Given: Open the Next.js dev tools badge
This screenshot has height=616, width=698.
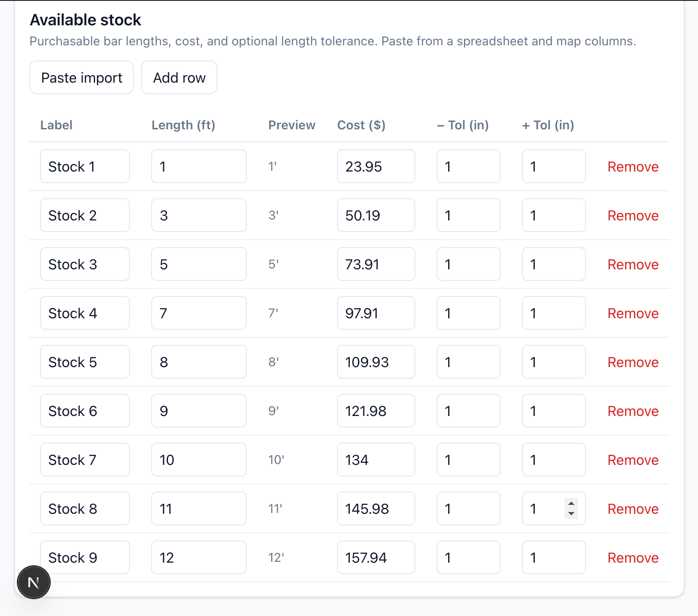Looking at the screenshot, I should point(34,582).
